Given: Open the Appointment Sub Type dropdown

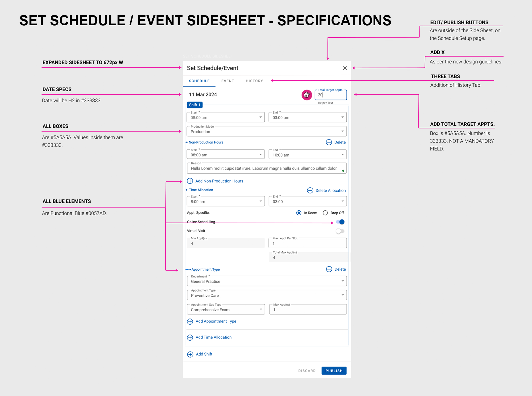Looking at the screenshot, I should click(x=226, y=310).
